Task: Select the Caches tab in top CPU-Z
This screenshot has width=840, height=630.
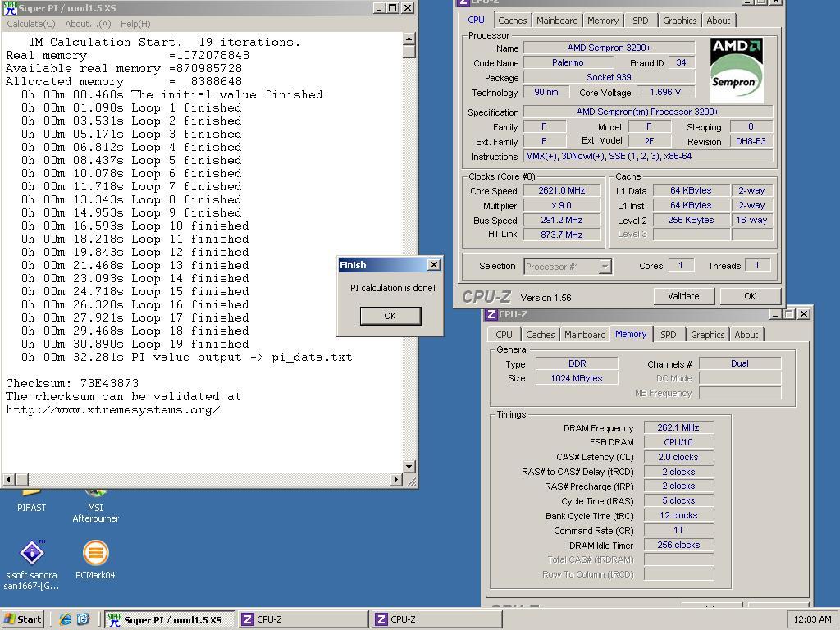Action: point(512,21)
